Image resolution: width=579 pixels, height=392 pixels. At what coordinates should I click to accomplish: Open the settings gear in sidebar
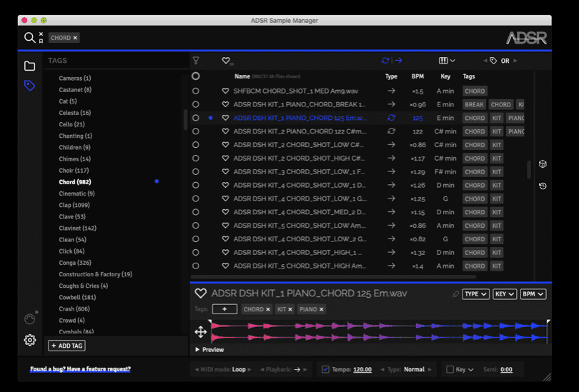click(29, 340)
